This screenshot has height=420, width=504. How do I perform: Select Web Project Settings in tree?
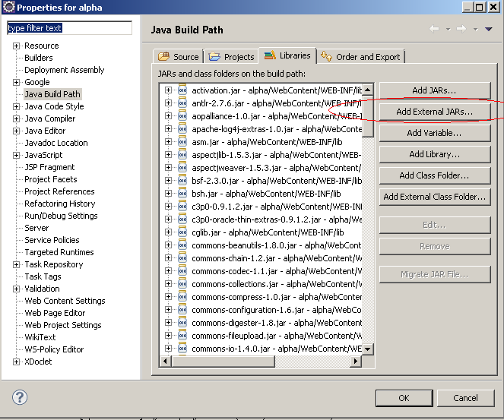point(63,325)
